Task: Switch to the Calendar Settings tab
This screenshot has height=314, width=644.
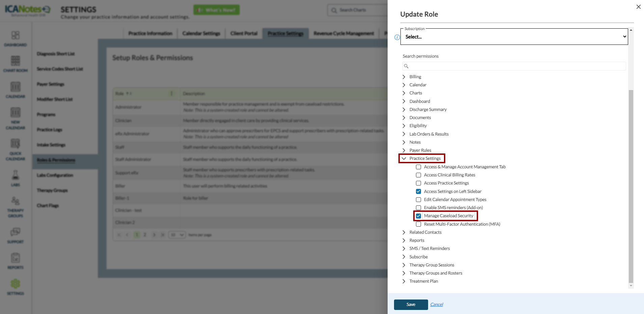Action: pyautogui.click(x=201, y=33)
